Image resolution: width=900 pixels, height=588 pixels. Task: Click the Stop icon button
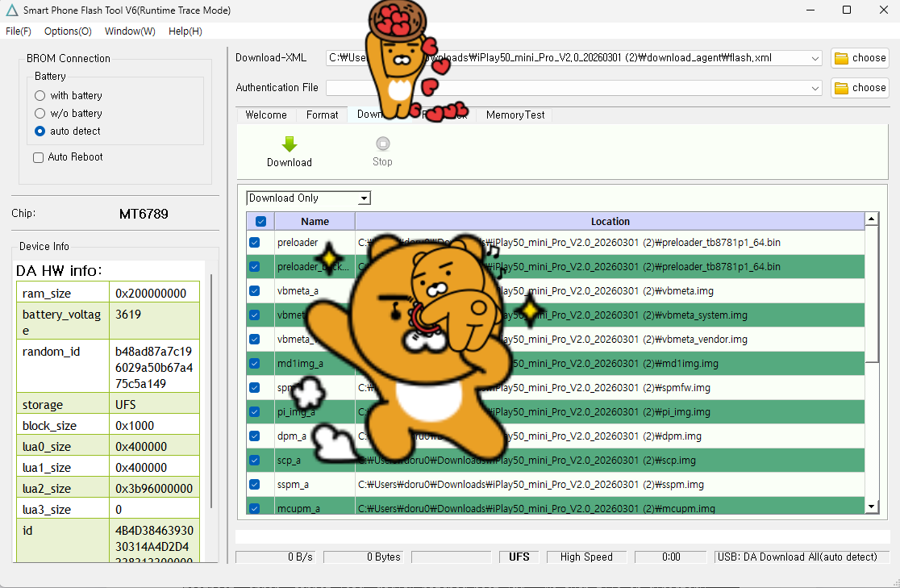pos(382,144)
